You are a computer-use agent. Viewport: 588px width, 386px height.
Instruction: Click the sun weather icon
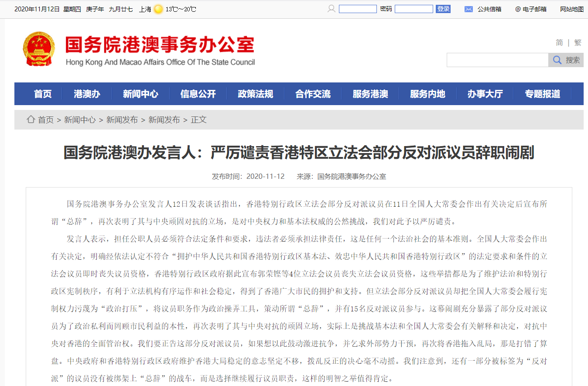point(158,9)
